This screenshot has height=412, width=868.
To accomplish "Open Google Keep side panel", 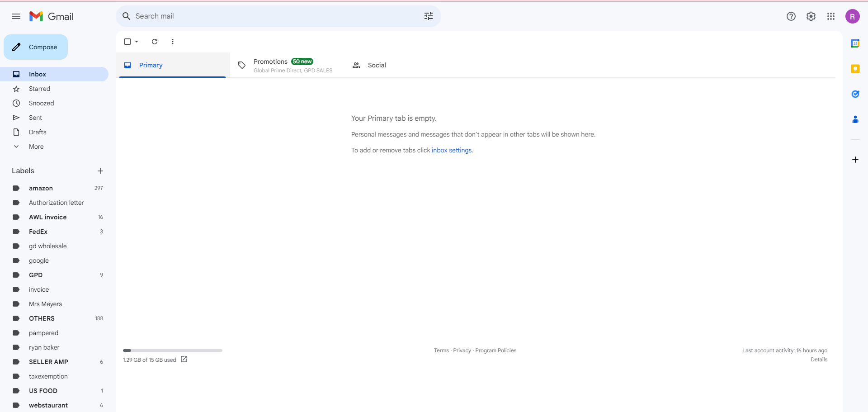I will [855, 69].
